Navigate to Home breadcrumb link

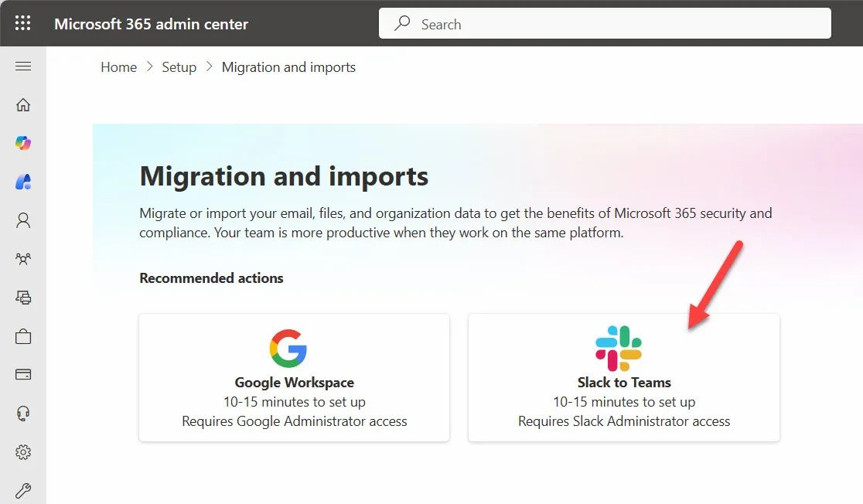[119, 67]
